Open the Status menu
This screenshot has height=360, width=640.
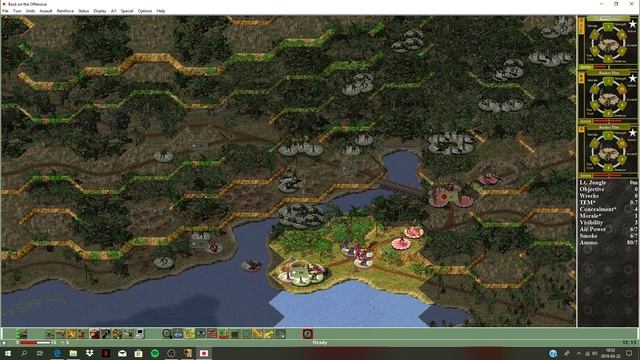[x=83, y=11]
